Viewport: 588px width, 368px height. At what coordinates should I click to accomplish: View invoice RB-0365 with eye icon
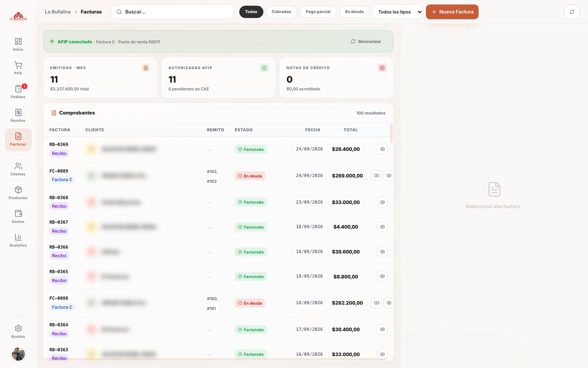382,276
